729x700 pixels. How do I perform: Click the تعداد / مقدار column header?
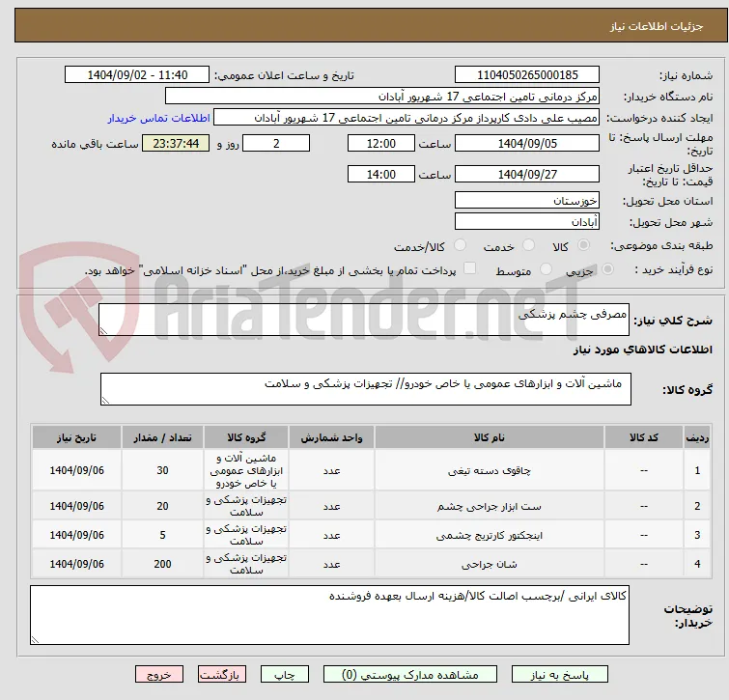pos(162,437)
